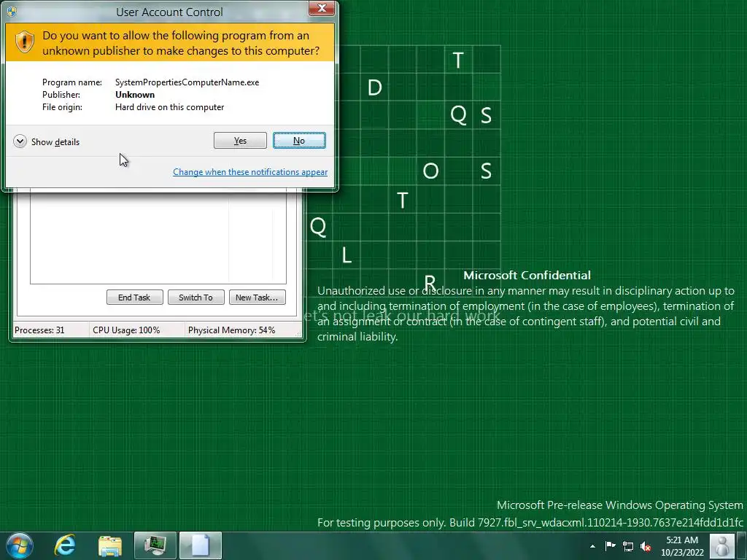The image size is (747, 560).
Task: Click the letter O tile on desktop grid
Action: point(430,171)
